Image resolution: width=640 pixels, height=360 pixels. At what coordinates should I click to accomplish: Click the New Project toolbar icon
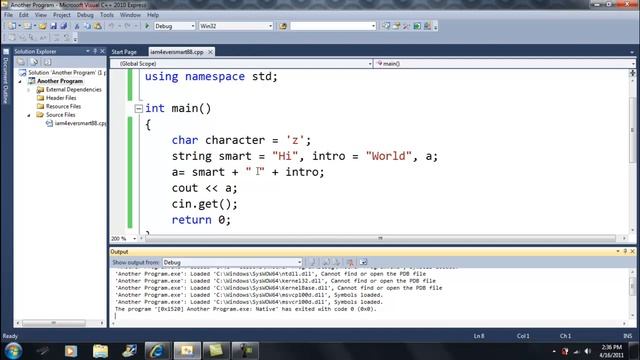11,26
